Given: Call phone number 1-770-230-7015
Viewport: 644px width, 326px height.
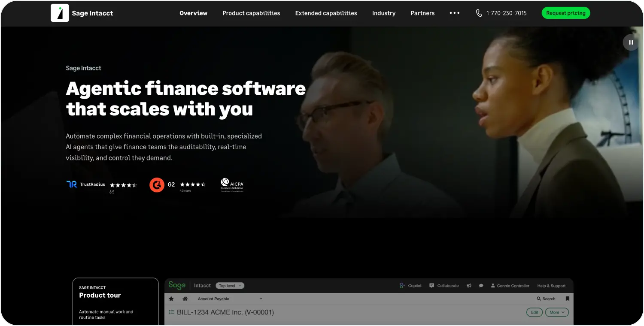Looking at the screenshot, I should coord(506,13).
